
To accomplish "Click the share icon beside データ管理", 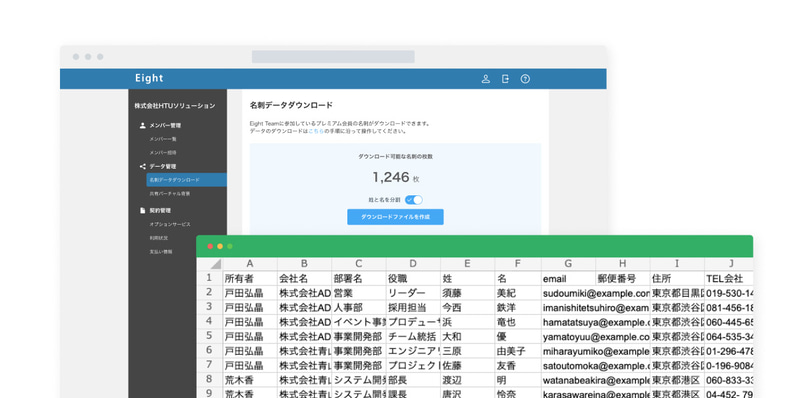I will pyautogui.click(x=142, y=166).
